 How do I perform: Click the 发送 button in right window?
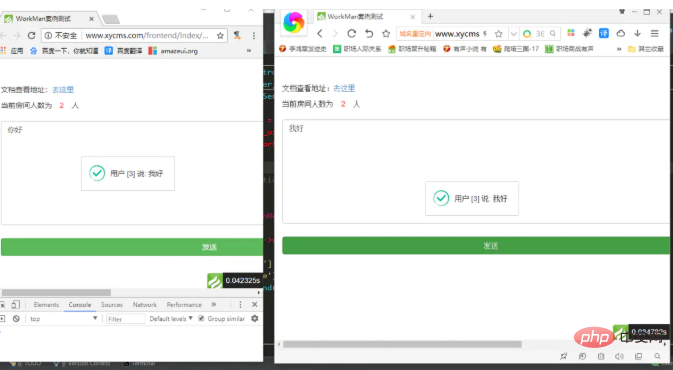point(476,246)
